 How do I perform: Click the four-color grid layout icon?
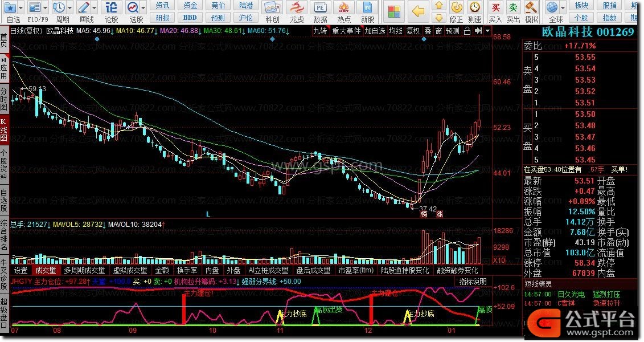(394, 12)
